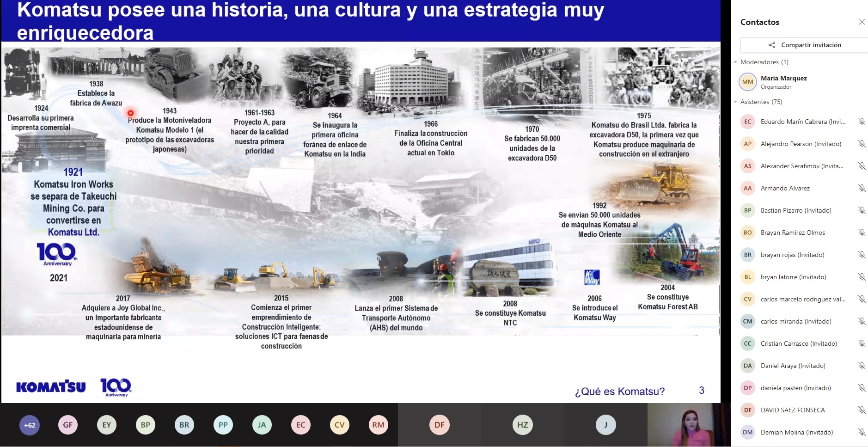Click Cristian Carrasco (Invitado) name
Screen dimensions: 868x447
pos(799,343)
